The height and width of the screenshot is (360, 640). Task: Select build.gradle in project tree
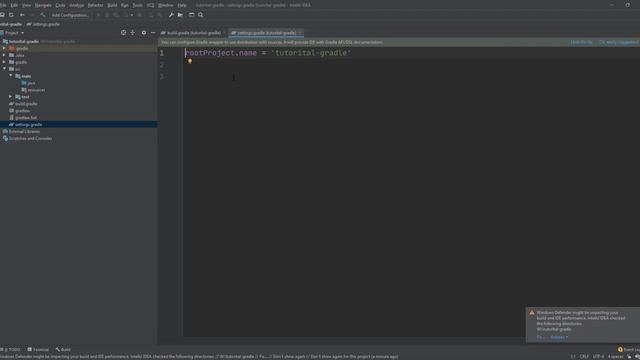tap(23, 104)
